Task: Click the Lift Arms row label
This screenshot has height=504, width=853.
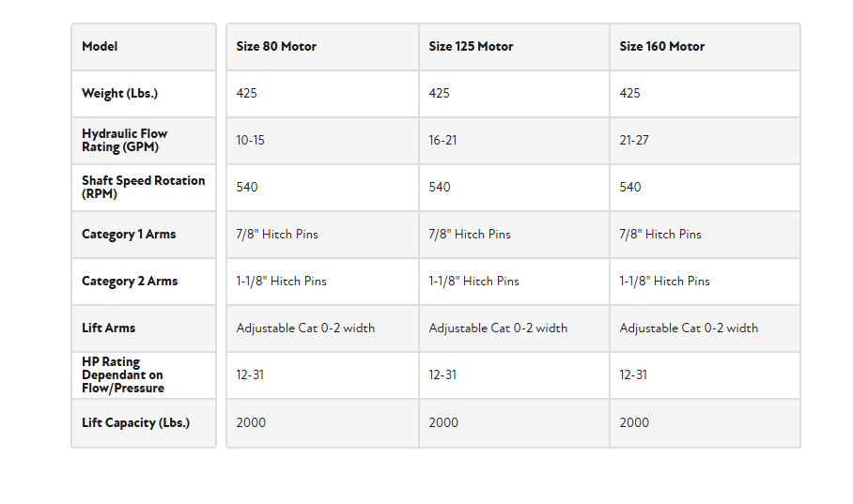Action: tap(108, 328)
